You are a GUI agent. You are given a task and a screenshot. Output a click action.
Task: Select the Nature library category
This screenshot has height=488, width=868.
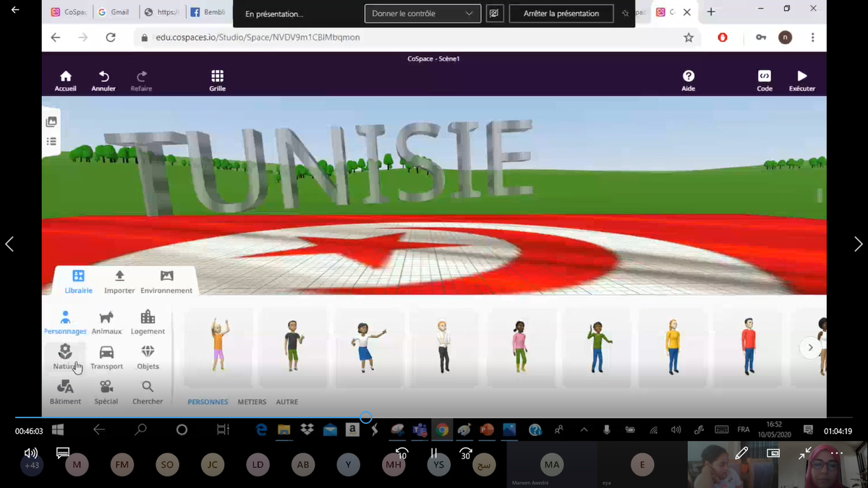point(65,357)
